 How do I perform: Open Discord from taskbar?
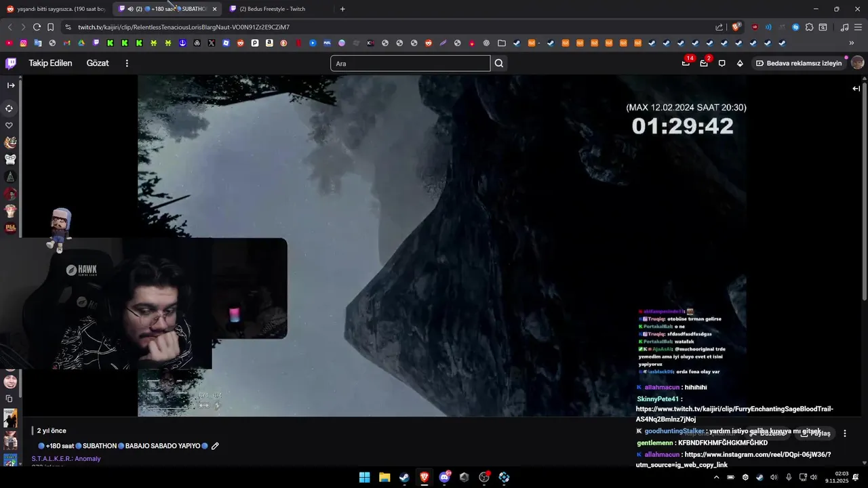[445, 477]
